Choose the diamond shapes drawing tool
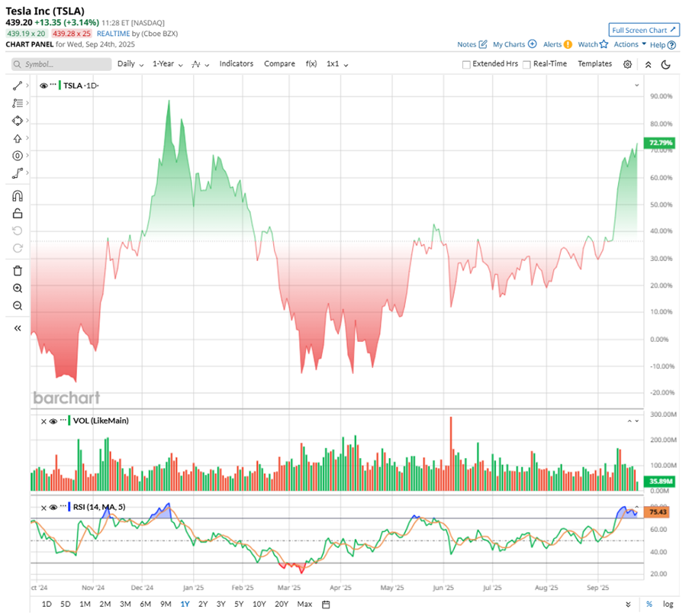 [17, 121]
